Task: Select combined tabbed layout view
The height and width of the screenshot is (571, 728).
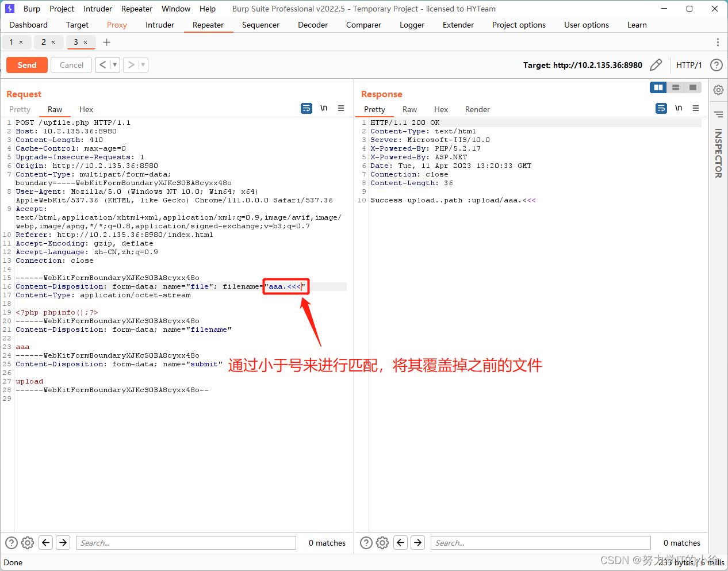Action: 693,87
